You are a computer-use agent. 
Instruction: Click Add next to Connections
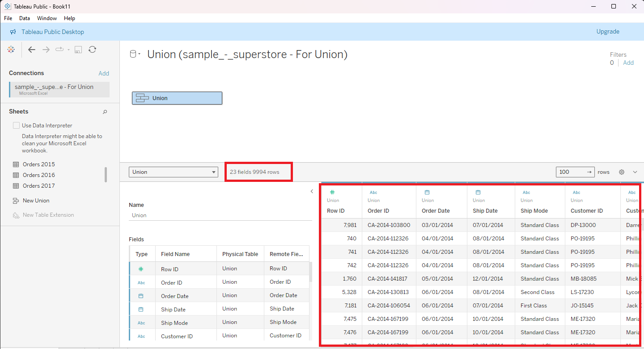[x=104, y=73]
